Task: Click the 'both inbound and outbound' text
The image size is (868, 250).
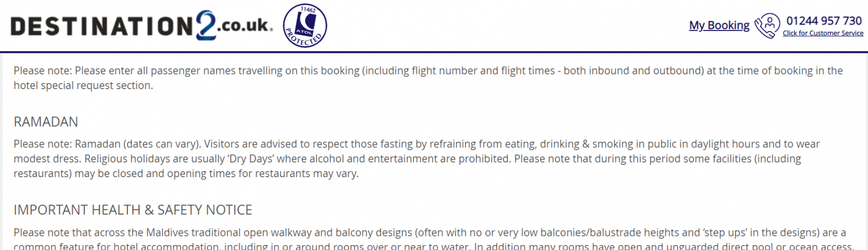Action: [x=633, y=71]
